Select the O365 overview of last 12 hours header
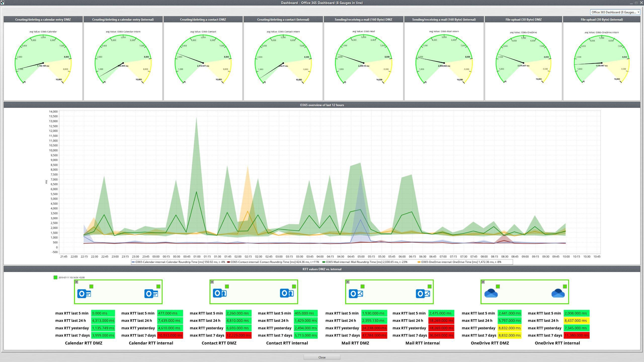This screenshot has height=362, width=644. coord(322,105)
